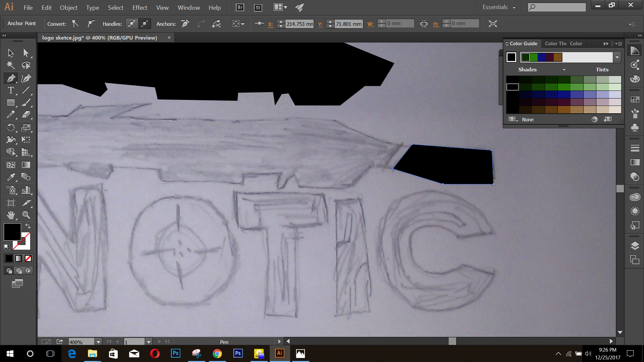
Task: Select the Artboard tool
Action: [11, 202]
